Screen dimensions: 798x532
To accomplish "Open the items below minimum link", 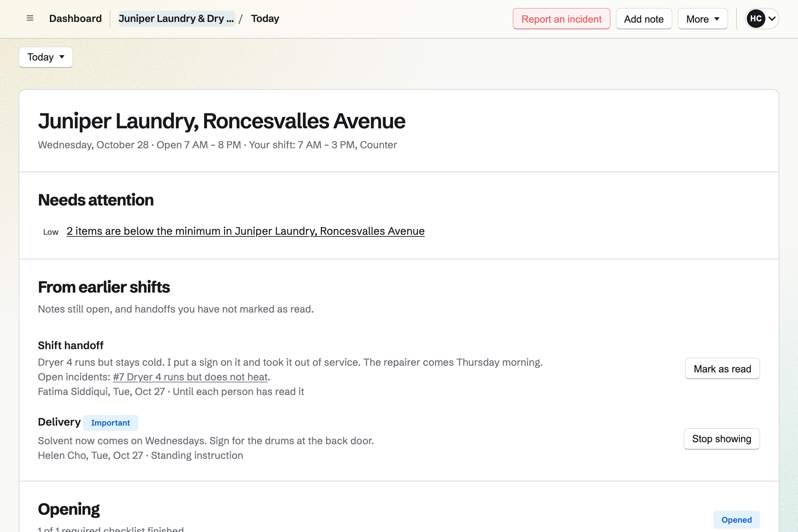I will 245,231.
